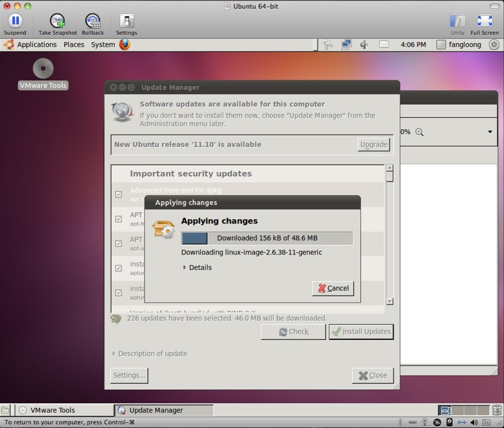Image resolution: width=504 pixels, height=428 pixels.
Task: Open VMware Settings toolbar icon
Action: coord(126,21)
